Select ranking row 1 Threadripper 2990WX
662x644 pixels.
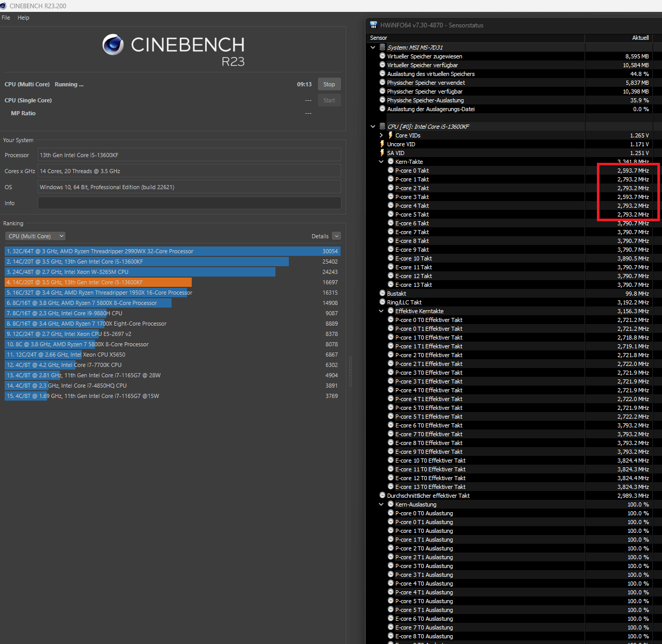point(173,251)
